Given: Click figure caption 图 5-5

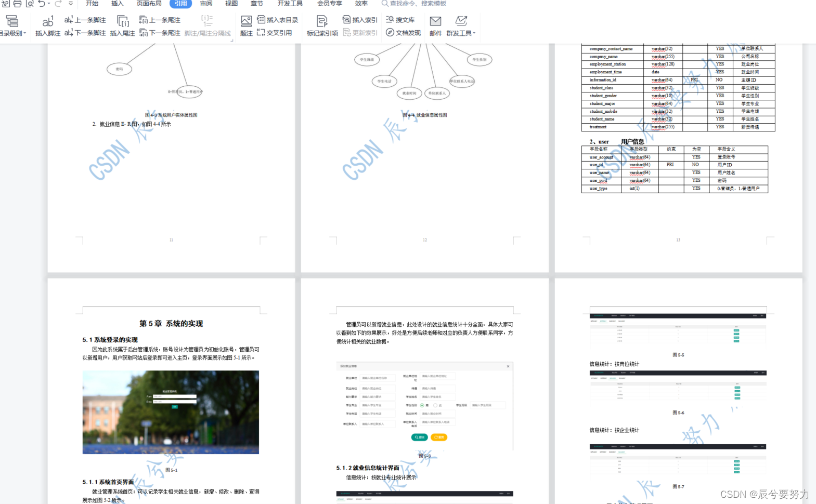Looking at the screenshot, I should (678, 355).
